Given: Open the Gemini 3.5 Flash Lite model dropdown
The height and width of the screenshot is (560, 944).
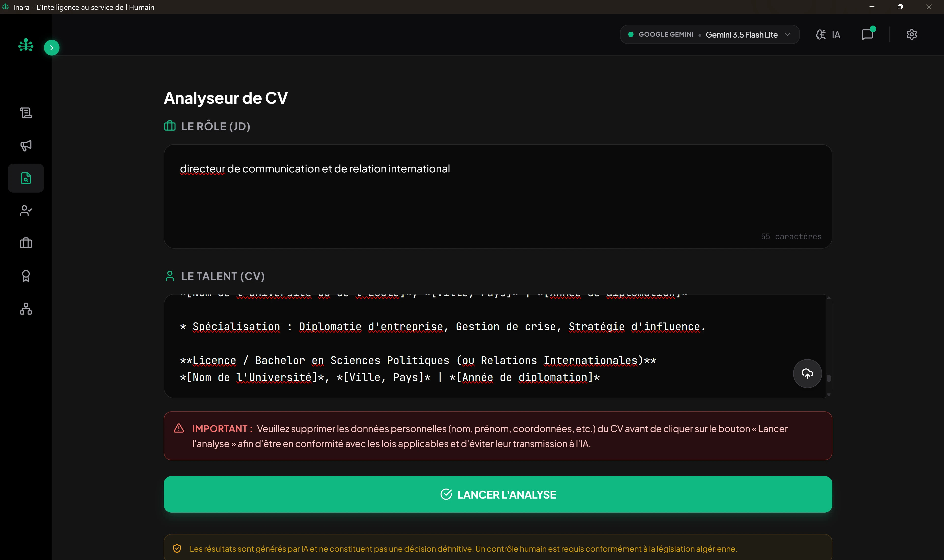Looking at the screenshot, I should point(709,34).
